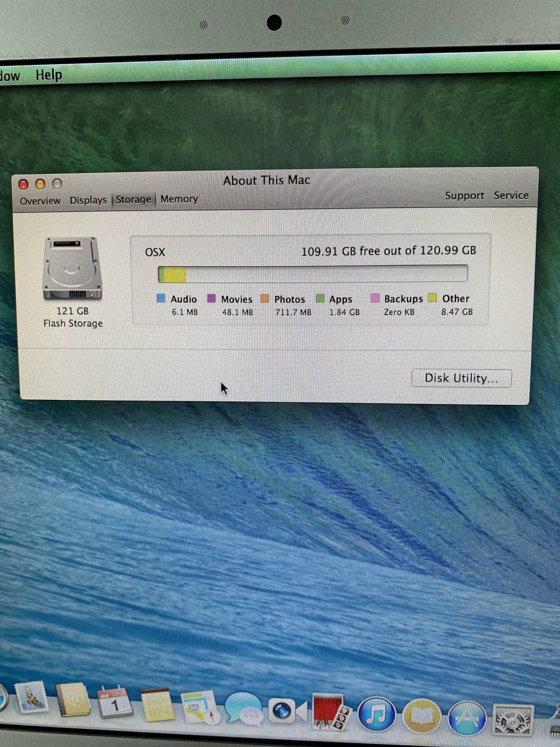This screenshot has height=747, width=560.
Task: Click the OSX storage usage bar
Action: point(313,274)
